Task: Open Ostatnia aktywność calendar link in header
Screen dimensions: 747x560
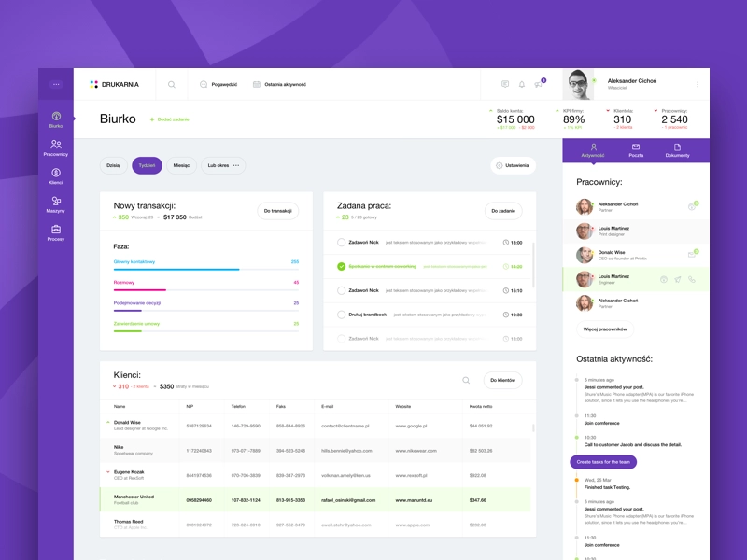Action: (279, 84)
